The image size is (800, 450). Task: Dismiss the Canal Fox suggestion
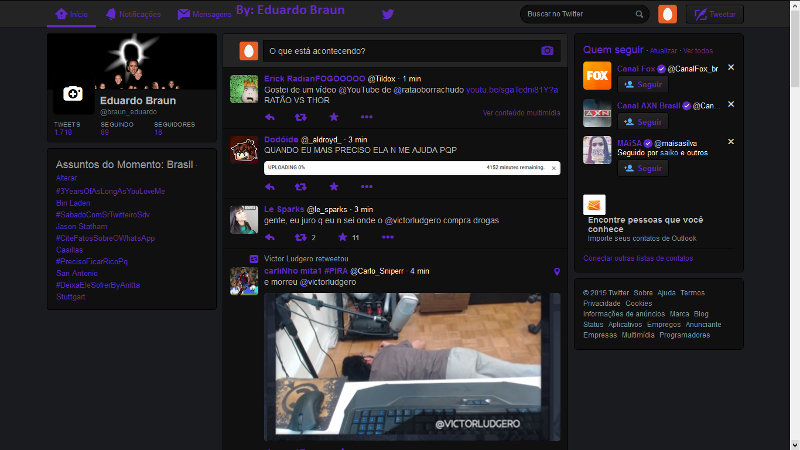731,67
